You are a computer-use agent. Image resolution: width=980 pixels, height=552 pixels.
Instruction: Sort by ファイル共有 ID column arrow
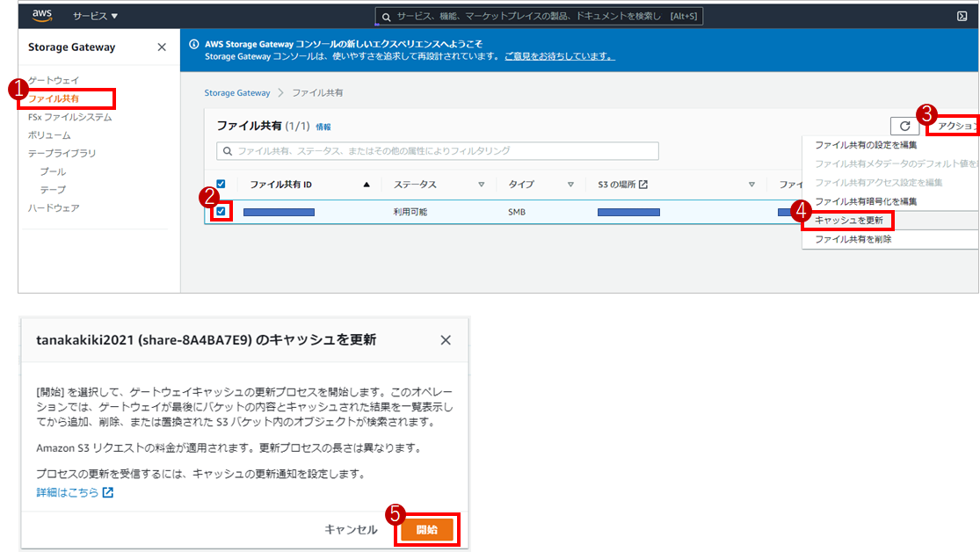[367, 185]
